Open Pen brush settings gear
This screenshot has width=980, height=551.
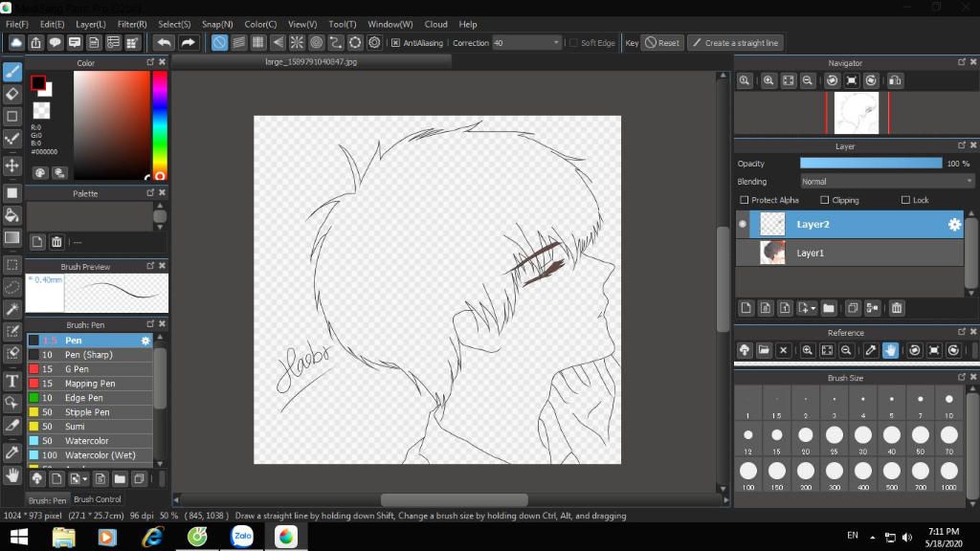pos(145,341)
